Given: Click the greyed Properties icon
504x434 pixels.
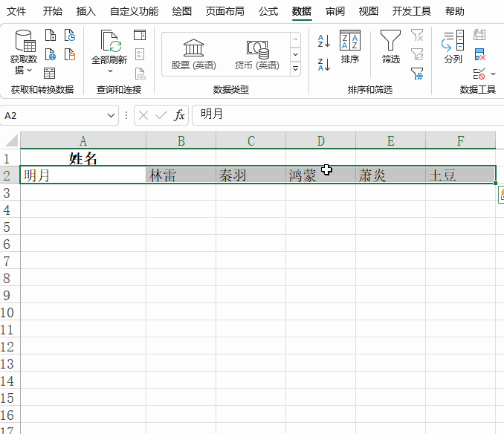Looking at the screenshot, I should coord(140,54).
